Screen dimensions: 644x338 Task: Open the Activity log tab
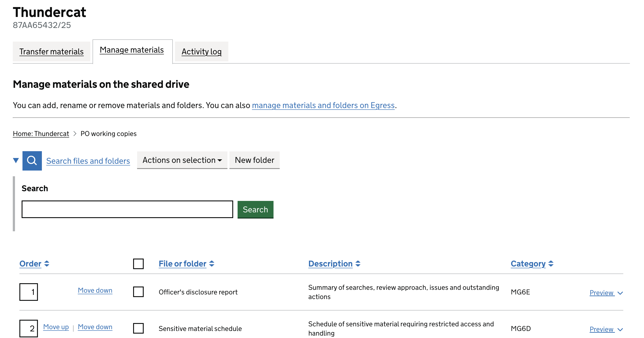201,51
